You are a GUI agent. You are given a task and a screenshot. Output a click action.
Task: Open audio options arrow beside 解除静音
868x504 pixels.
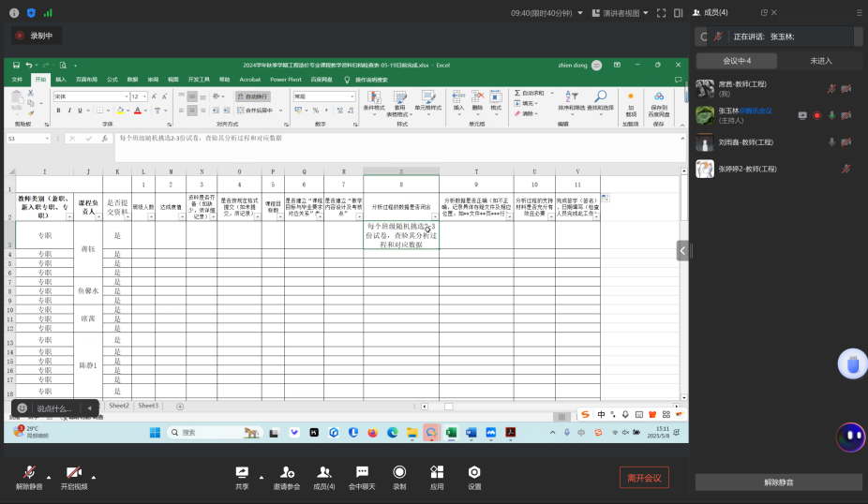pyautogui.click(x=49, y=477)
